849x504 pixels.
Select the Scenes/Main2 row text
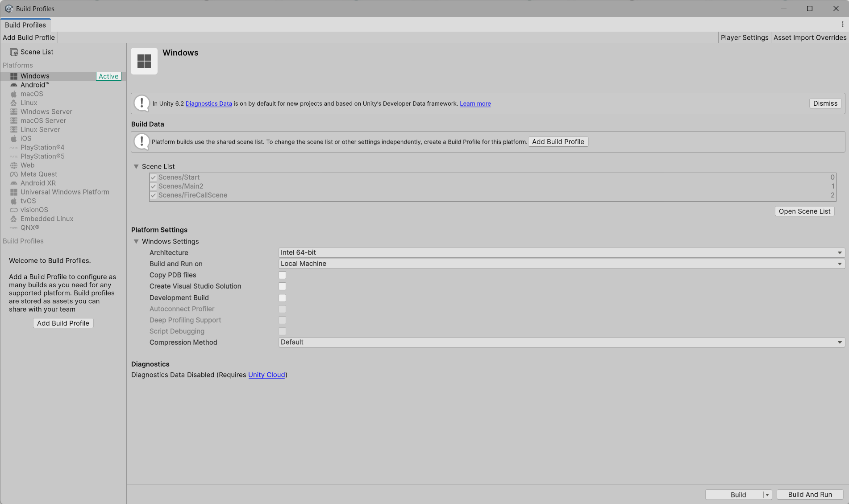click(x=181, y=186)
